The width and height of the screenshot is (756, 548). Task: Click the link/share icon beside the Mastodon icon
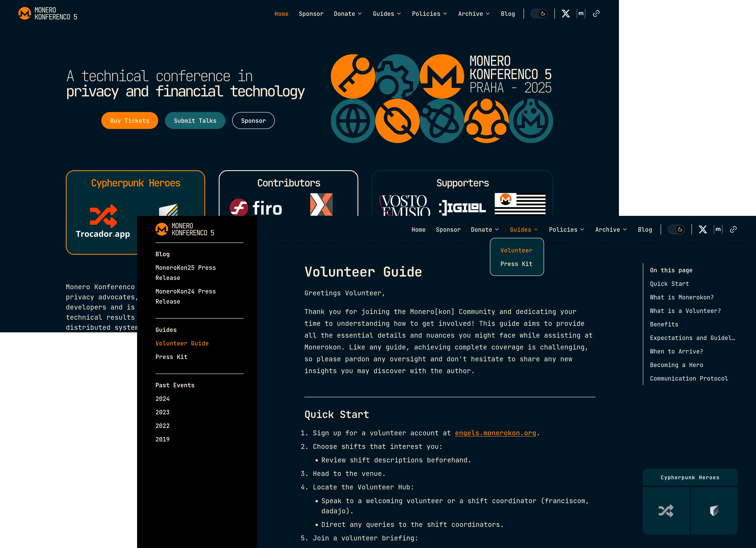[596, 13]
